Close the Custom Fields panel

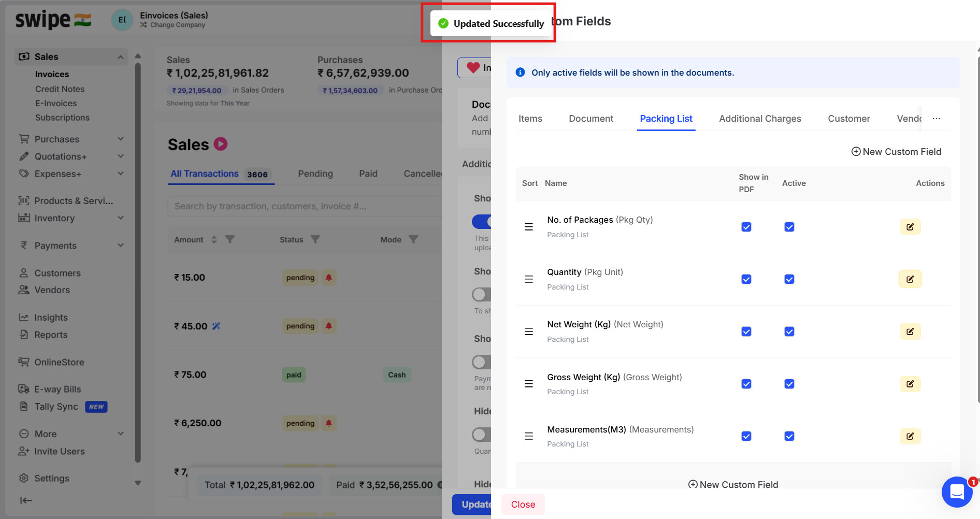coord(523,504)
